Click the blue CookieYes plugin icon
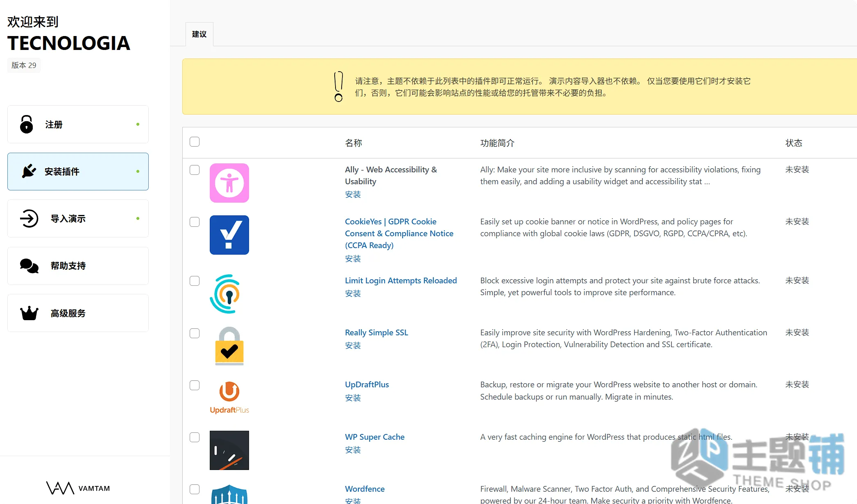The width and height of the screenshot is (857, 504). click(x=229, y=235)
